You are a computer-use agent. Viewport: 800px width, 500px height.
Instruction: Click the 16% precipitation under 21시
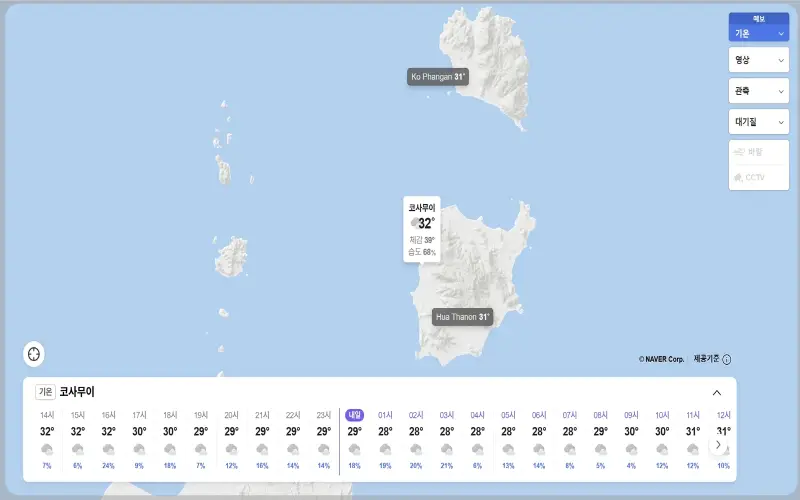[x=262, y=466]
